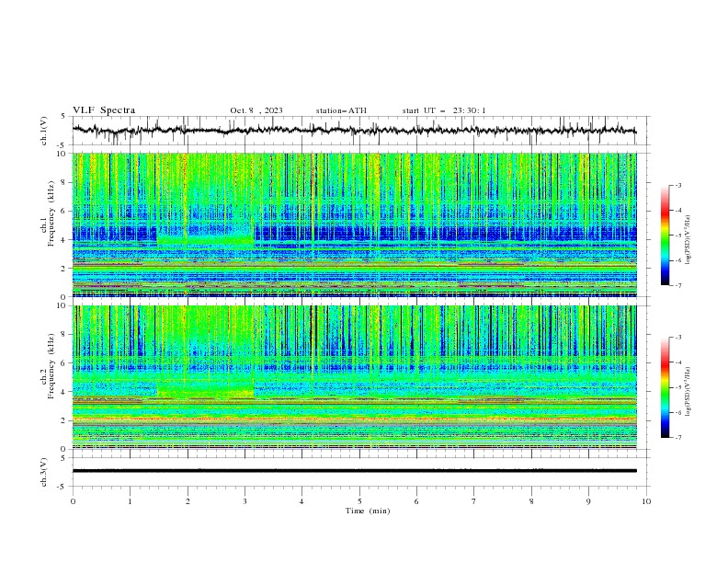Screen dimensions: 728x563
Task: Click the 'station=ATH' label
Action: click(341, 110)
